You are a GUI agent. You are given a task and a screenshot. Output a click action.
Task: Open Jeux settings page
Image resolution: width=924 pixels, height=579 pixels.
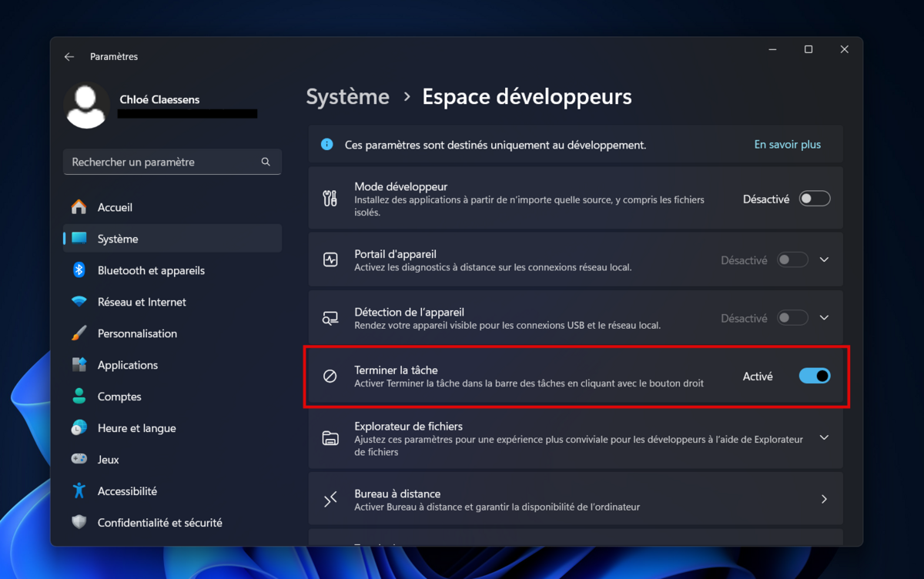172,460
